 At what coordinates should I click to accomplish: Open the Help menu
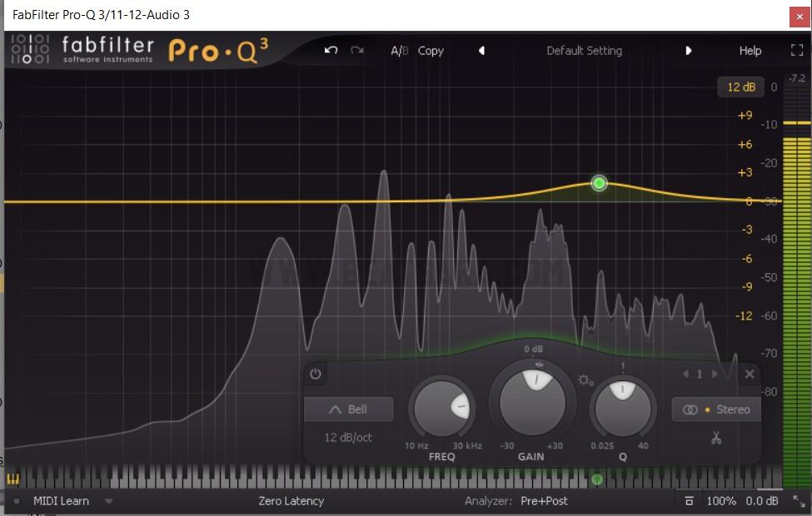pyautogui.click(x=750, y=51)
